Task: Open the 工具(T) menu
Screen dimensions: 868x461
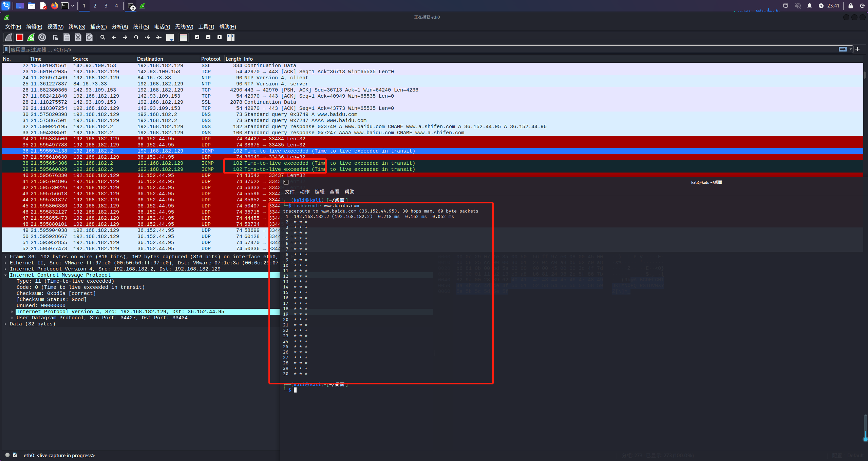Action: 206,27
